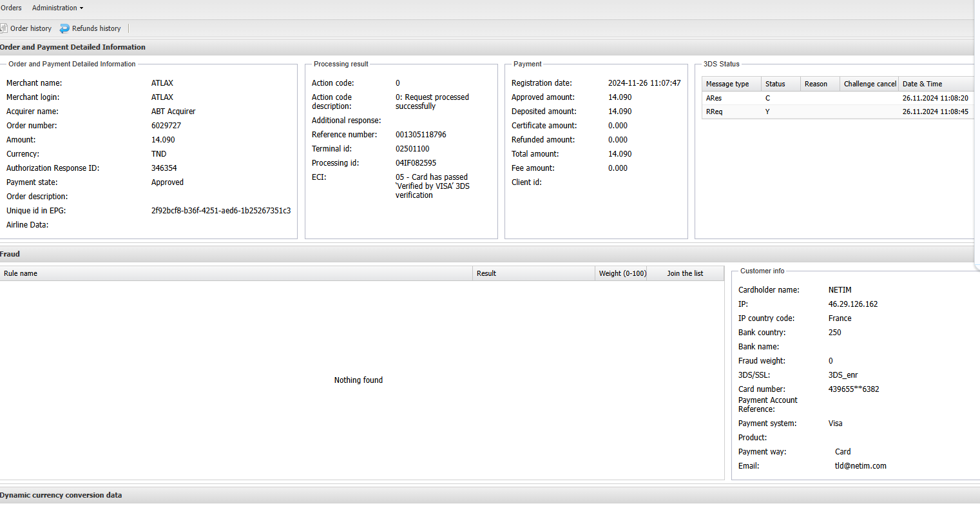Click the Order history icon
This screenshot has height=506, width=980.
tap(4, 28)
